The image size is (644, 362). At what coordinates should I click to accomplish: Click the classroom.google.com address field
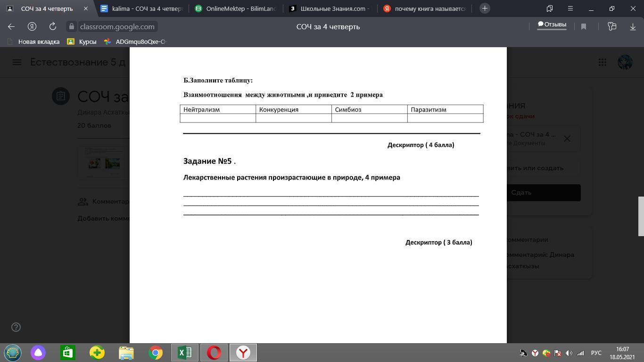tap(117, 27)
